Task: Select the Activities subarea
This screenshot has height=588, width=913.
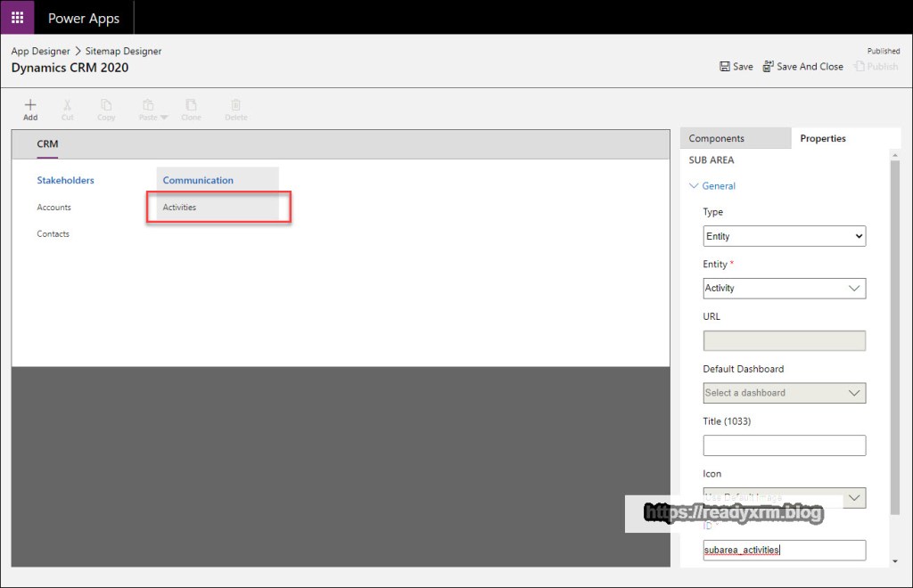Action: coord(179,208)
